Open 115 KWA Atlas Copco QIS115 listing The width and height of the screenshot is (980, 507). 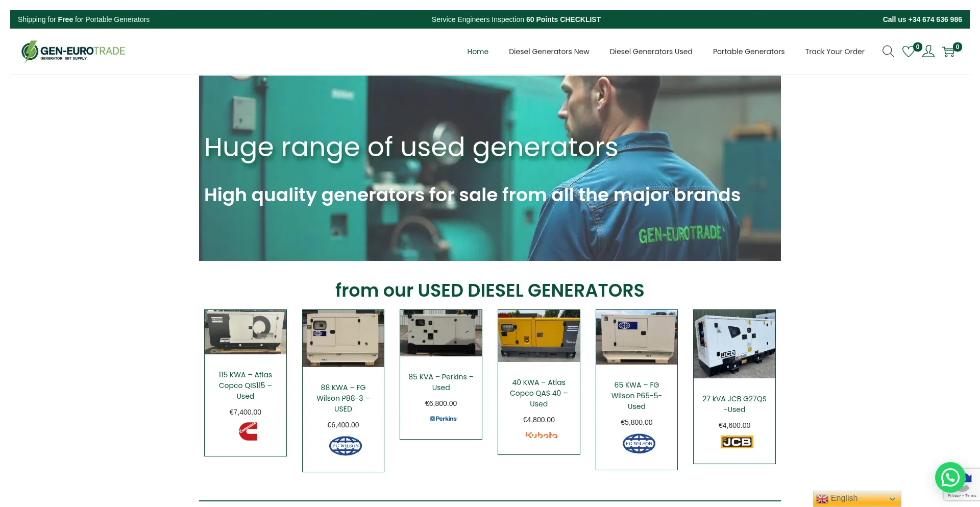coord(245,385)
